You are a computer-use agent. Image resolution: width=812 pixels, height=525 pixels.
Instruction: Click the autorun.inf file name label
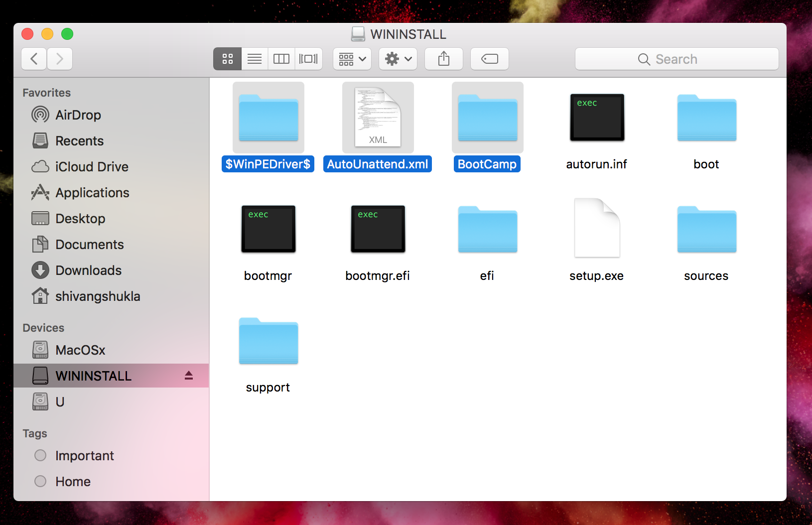tap(597, 164)
